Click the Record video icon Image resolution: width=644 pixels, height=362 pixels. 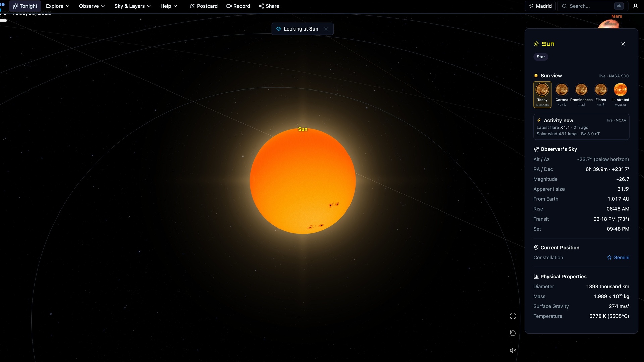click(x=229, y=6)
